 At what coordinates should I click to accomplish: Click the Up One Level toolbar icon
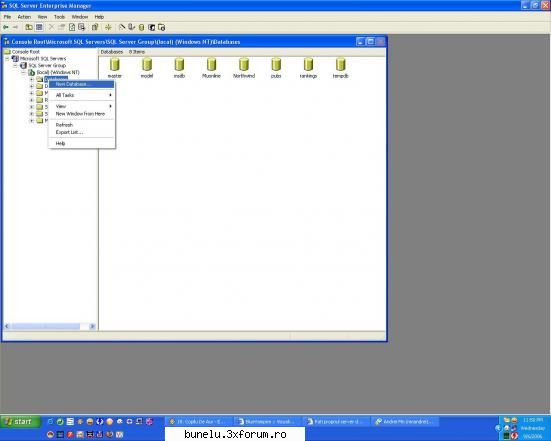pyautogui.click(x=29, y=27)
